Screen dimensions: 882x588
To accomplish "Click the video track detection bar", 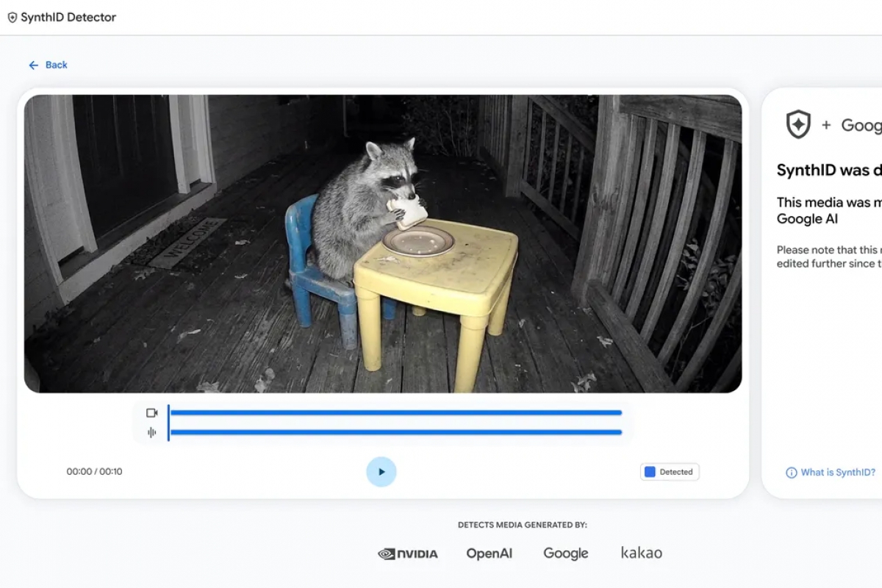I will [396, 413].
